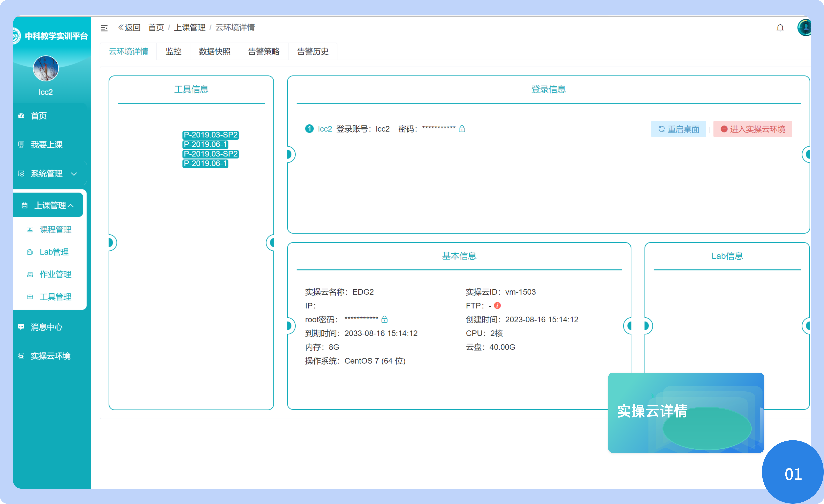Viewport: 824px width, 504px height.
Task: Click the 我要上课 sidebar icon
Action: (x=21, y=144)
